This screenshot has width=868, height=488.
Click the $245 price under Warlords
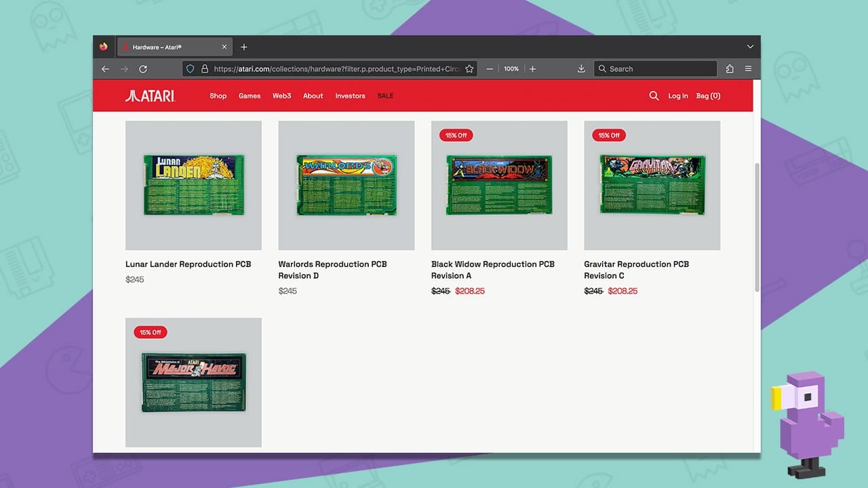(x=288, y=291)
